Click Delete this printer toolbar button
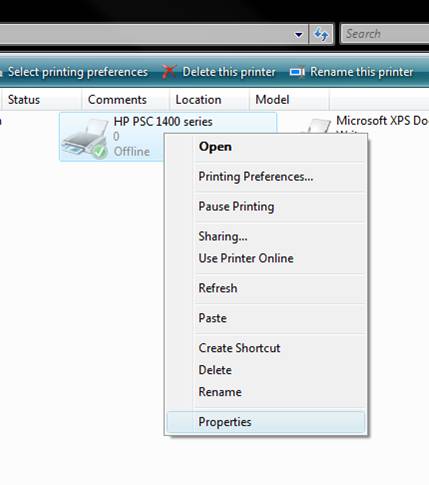The width and height of the screenshot is (429, 485). click(219, 72)
